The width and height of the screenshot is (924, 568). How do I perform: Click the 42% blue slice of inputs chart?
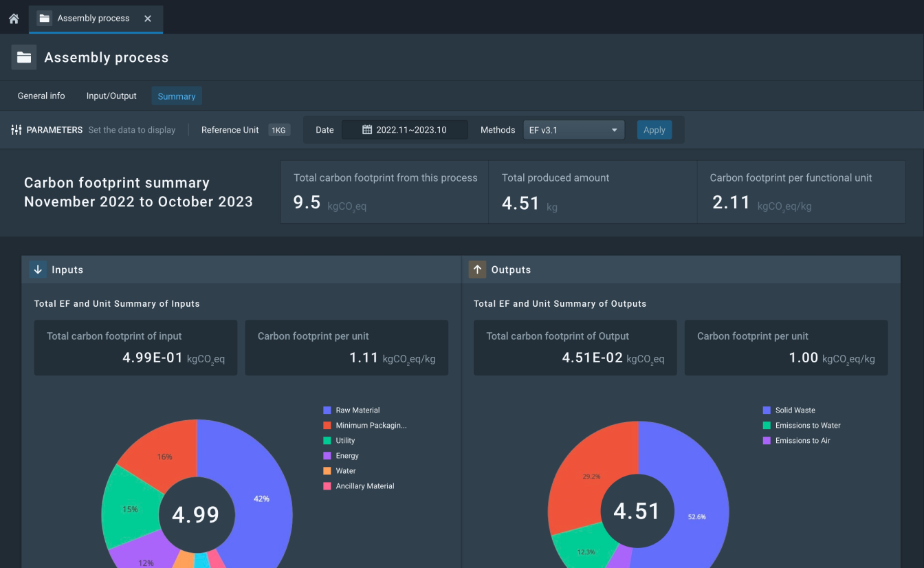[x=261, y=499]
